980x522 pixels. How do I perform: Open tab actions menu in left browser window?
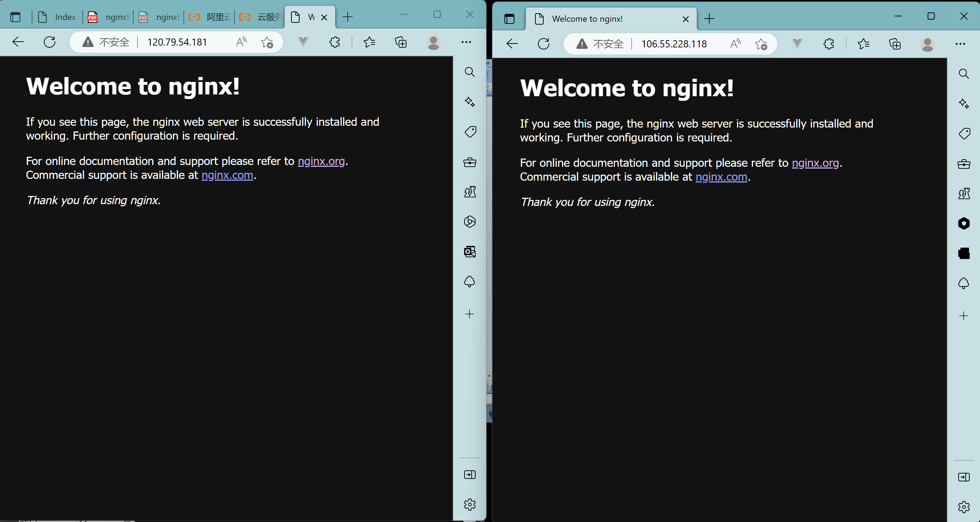(x=15, y=17)
